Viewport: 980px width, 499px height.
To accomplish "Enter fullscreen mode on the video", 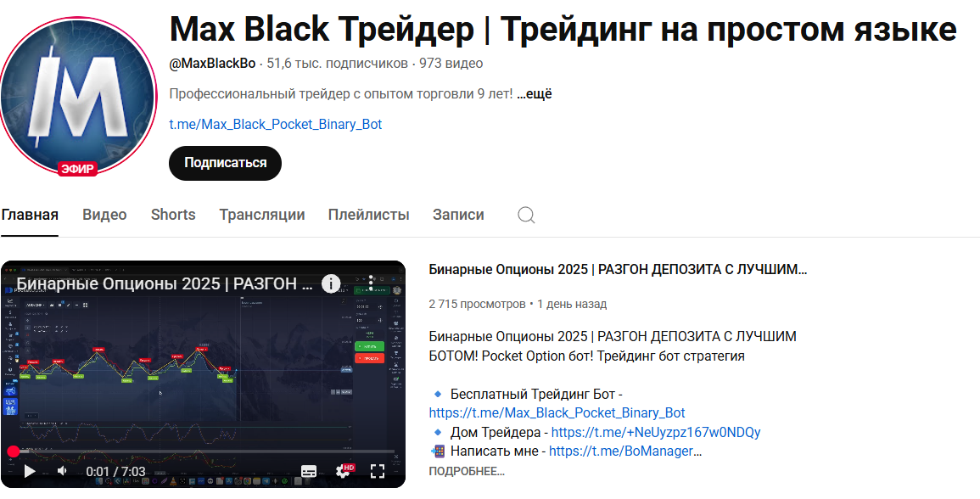I will [378, 471].
